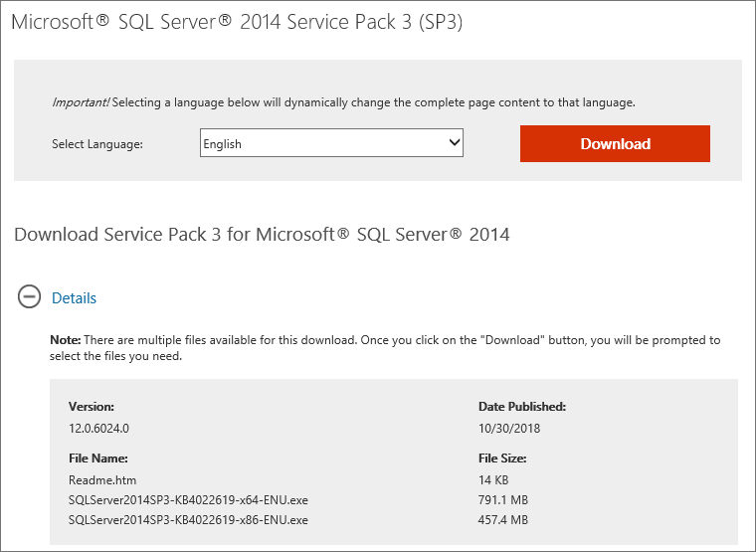Viewport: 756px width, 552px height.
Task: Click the red Download button
Action: coord(615,143)
